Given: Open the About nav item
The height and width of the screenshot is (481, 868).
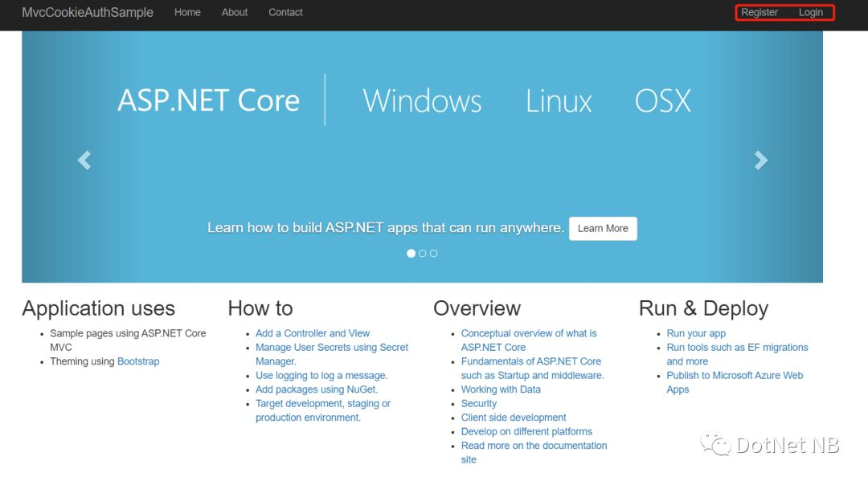Looking at the screenshot, I should (x=235, y=12).
